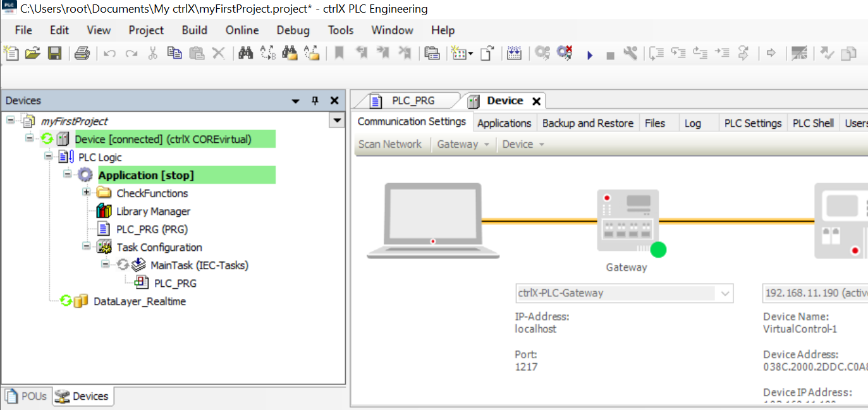Open the Online menu
The height and width of the screenshot is (410, 868).
coord(242,30)
